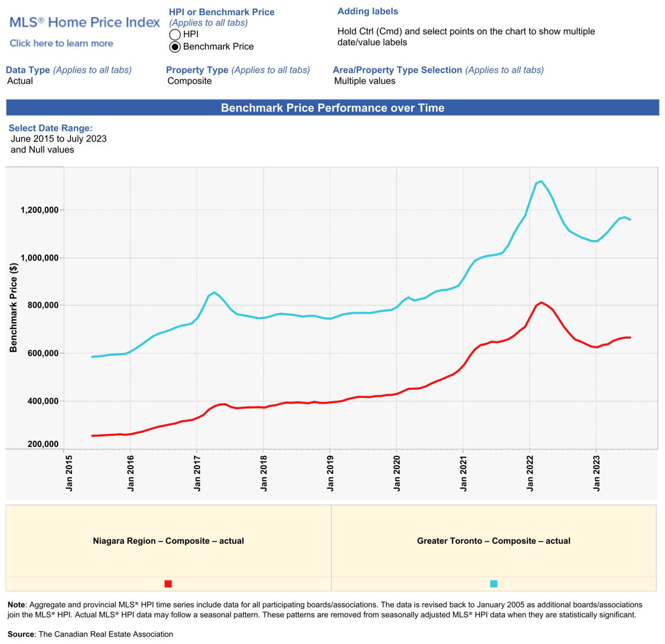Click the Jan 2018 x-axis label
Image resolution: width=665 pixels, height=644 pixels.
click(x=263, y=474)
